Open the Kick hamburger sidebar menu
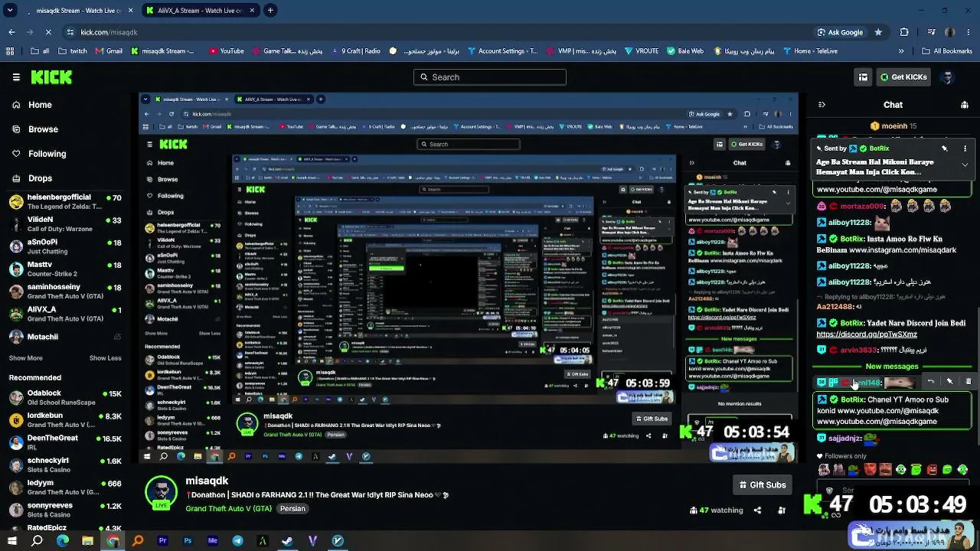980x551 pixels. pyautogui.click(x=16, y=77)
